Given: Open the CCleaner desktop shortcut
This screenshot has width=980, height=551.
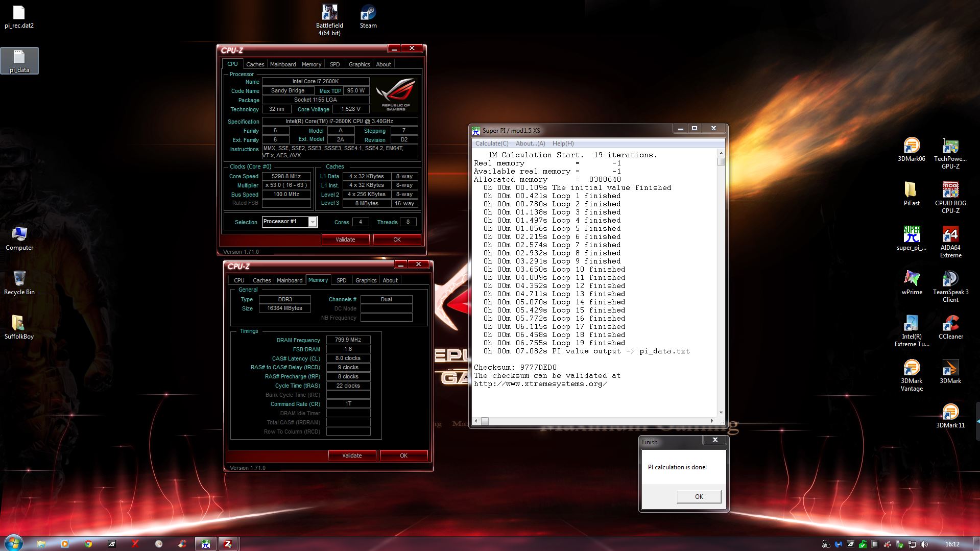Looking at the screenshot, I should pos(950,327).
